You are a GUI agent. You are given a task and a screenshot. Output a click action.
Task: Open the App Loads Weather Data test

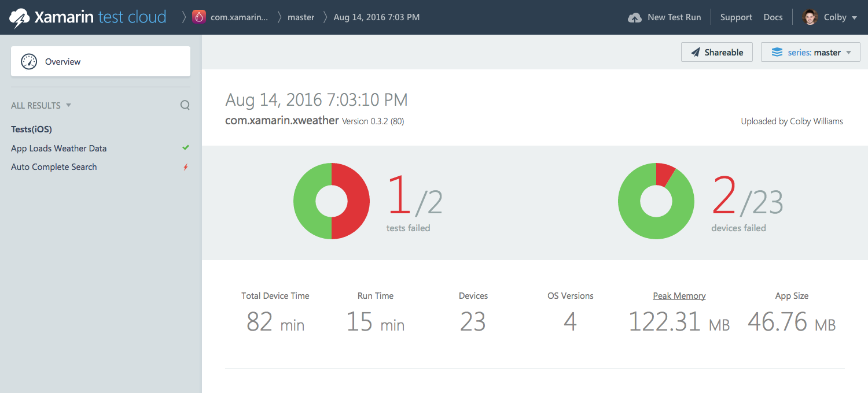(59, 149)
